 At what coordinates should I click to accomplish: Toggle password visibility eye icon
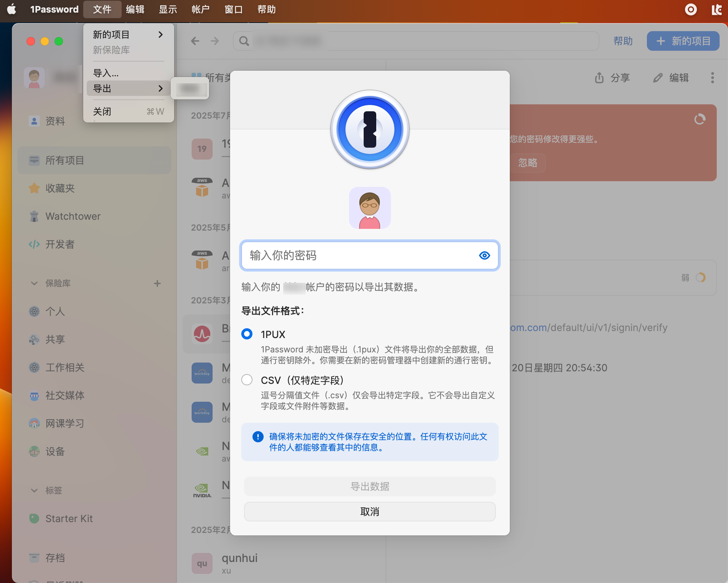(484, 255)
